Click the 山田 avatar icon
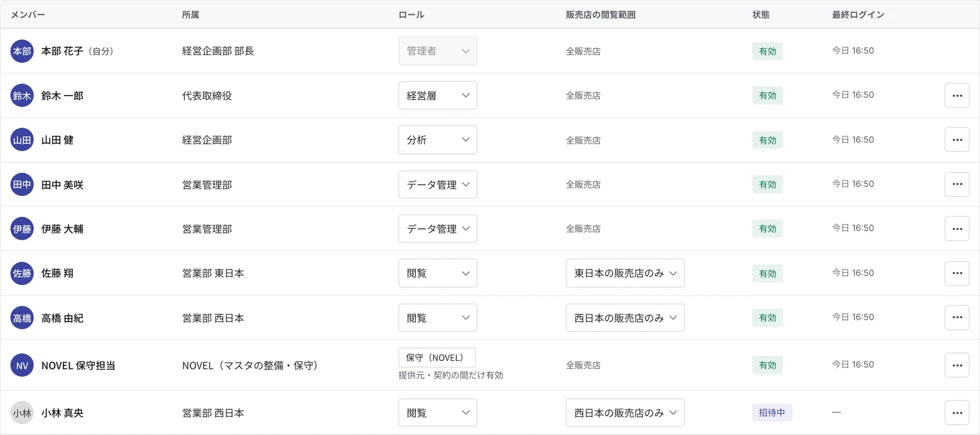The width and height of the screenshot is (980, 435). [x=22, y=140]
